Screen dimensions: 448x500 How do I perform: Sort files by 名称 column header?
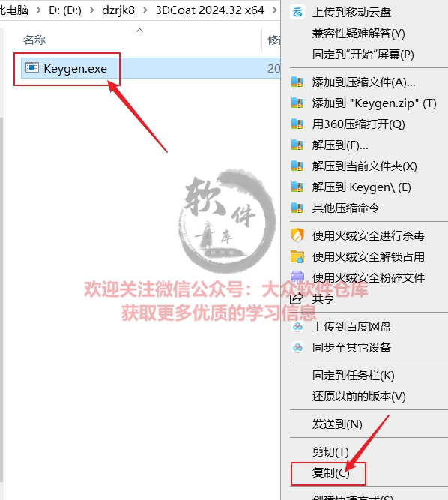pos(34,40)
